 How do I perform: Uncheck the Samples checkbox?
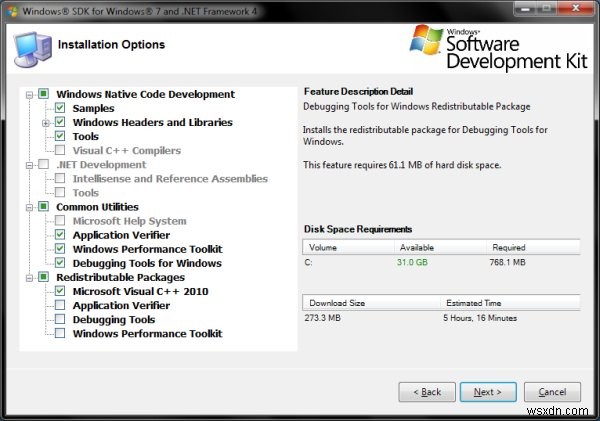click(x=60, y=108)
